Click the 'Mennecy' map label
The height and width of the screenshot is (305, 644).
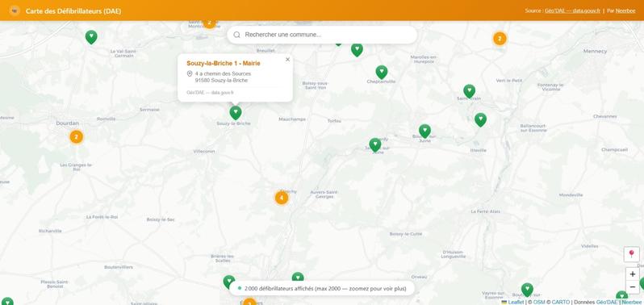(595, 52)
